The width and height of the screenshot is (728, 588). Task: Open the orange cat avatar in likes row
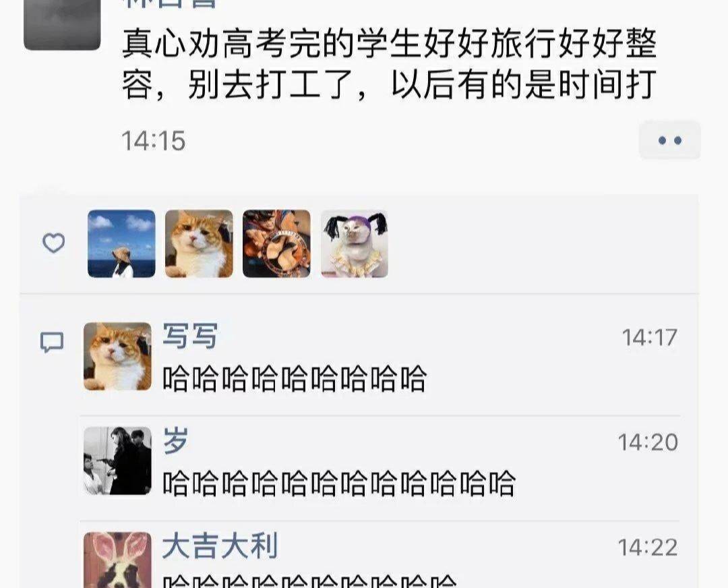tap(199, 244)
